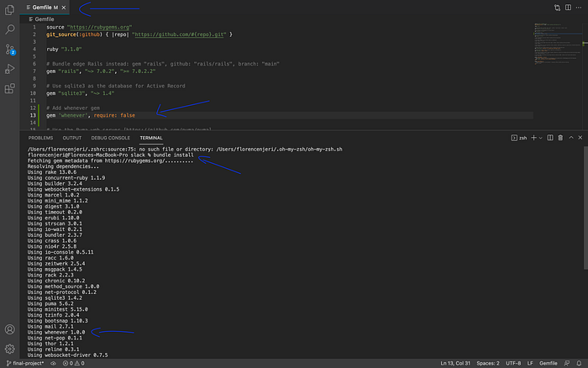Split the terminal panel

[550, 138]
